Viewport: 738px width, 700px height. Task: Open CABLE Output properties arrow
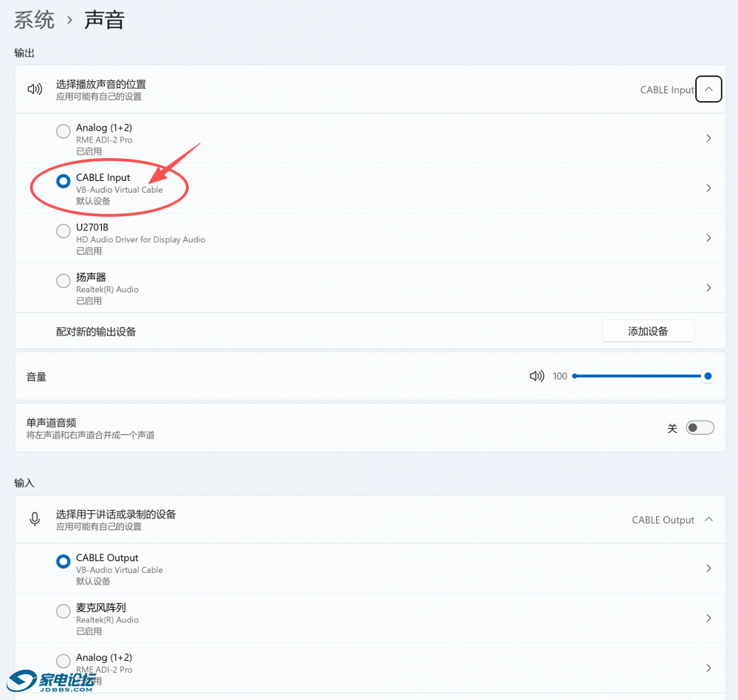point(708,568)
